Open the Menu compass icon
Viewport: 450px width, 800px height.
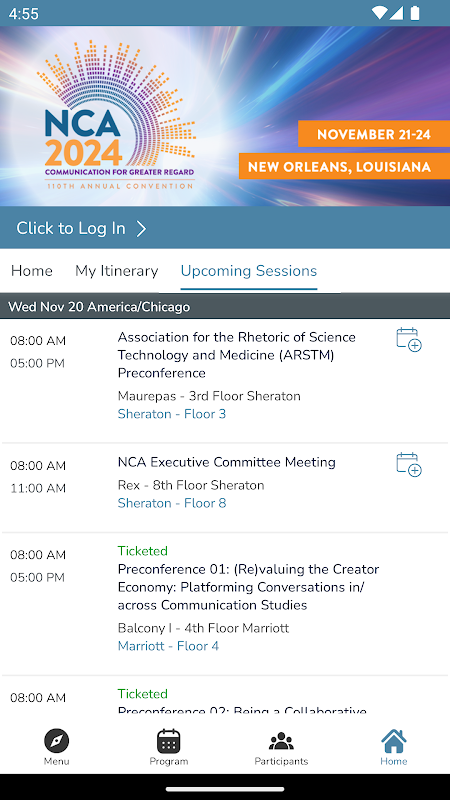(56, 740)
